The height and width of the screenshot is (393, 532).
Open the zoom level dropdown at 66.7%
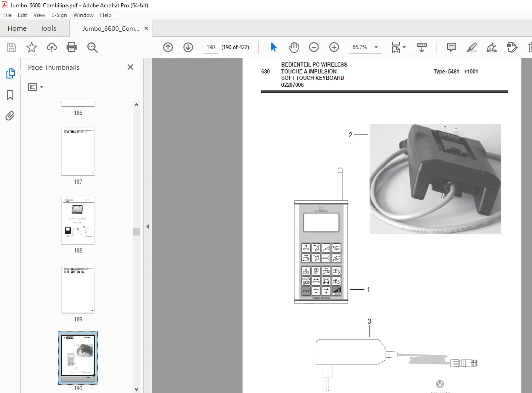[x=376, y=47]
